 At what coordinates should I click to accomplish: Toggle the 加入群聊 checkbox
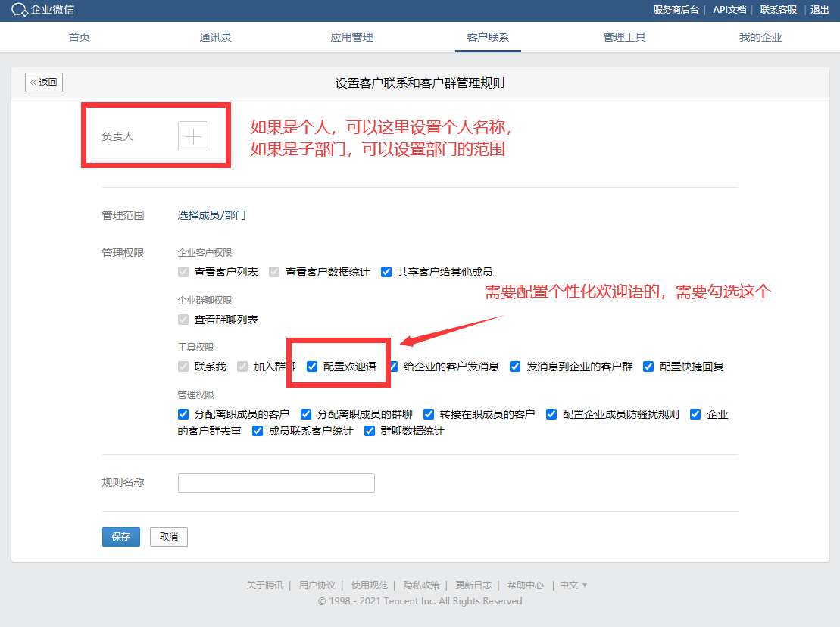(x=242, y=367)
